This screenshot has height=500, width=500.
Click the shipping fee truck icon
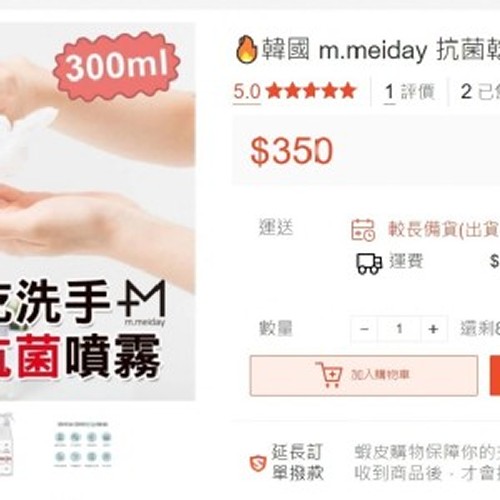pyautogui.click(x=369, y=263)
